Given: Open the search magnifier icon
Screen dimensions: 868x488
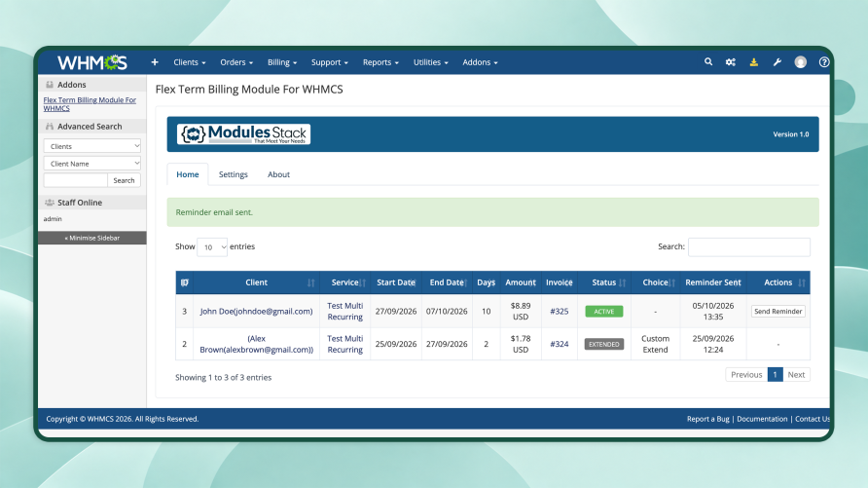Looking at the screenshot, I should point(708,62).
